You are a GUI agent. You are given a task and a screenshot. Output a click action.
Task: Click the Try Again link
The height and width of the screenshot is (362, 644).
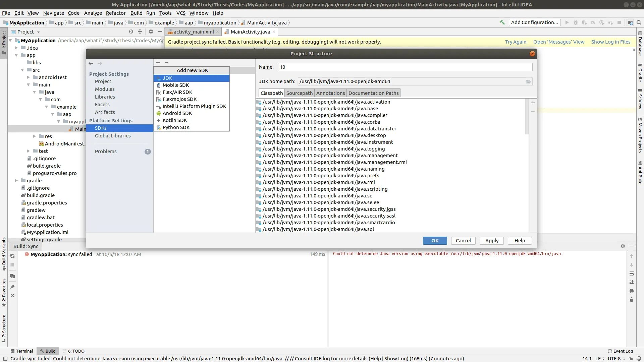point(516,42)
